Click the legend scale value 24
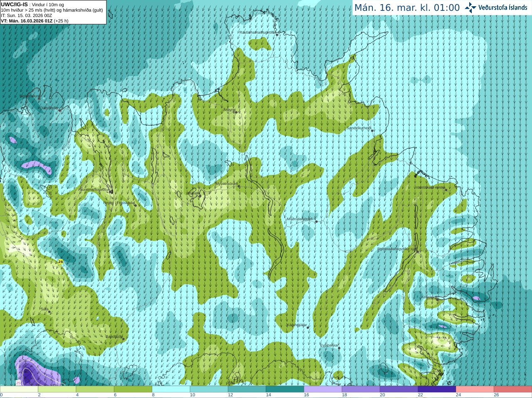The height and width of the screenshot is (398, 532). click(x=458, y=395)
